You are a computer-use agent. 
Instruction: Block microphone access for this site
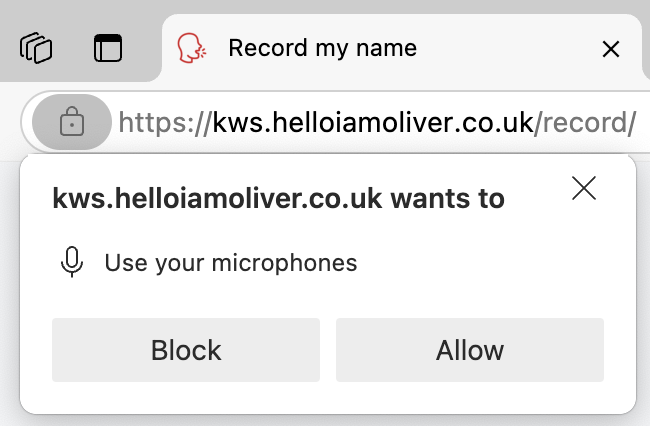(186, 350)
